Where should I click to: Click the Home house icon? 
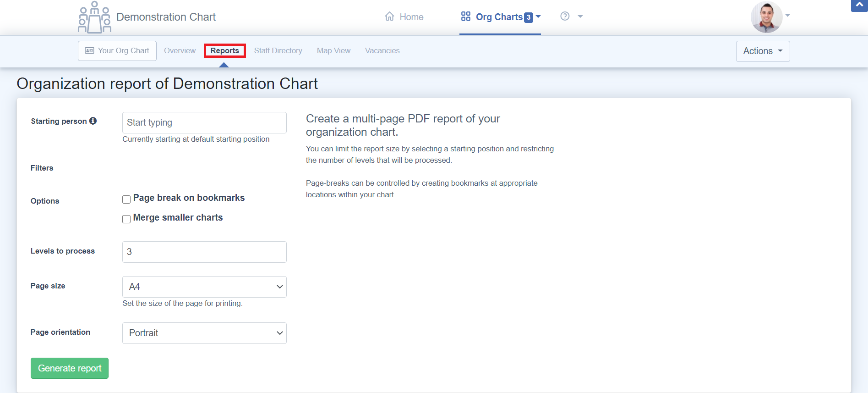[389, 17]
